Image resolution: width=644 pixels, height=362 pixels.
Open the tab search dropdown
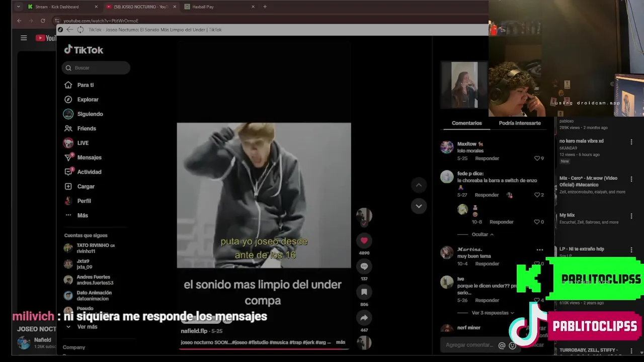18,7
